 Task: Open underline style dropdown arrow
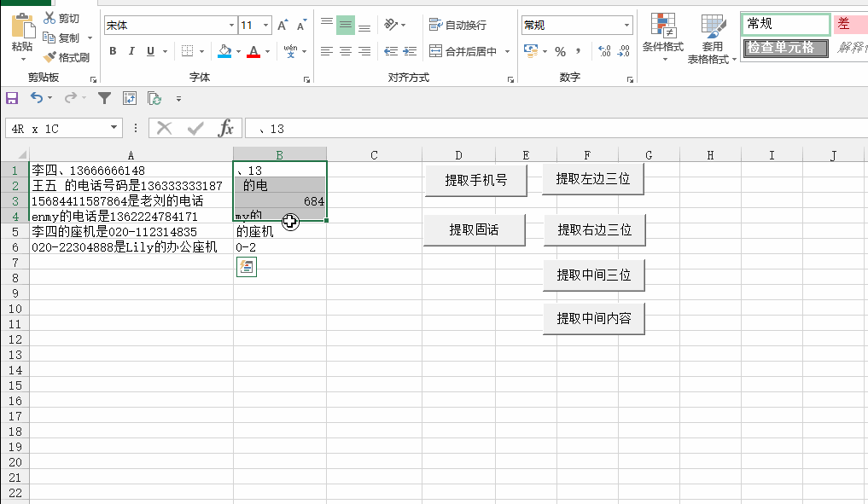pos(165,51)
